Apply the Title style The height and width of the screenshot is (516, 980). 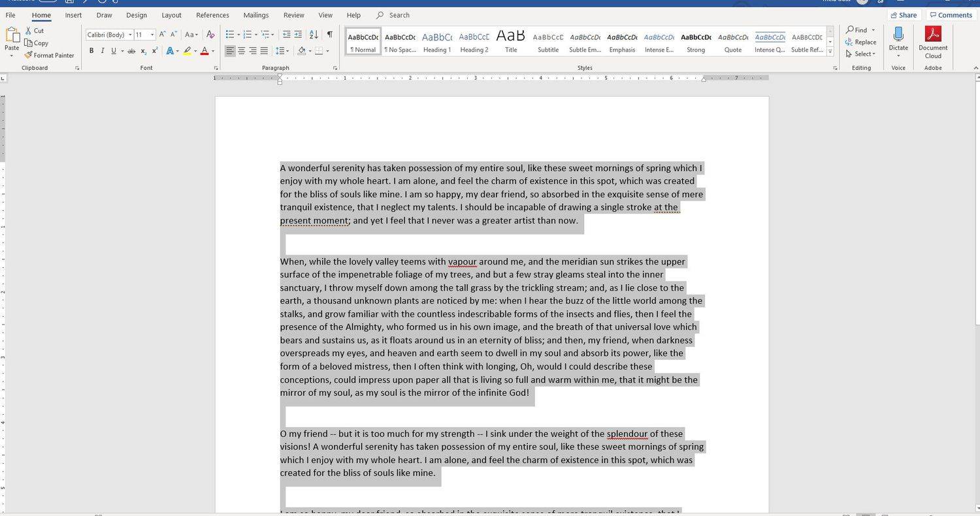511,42
